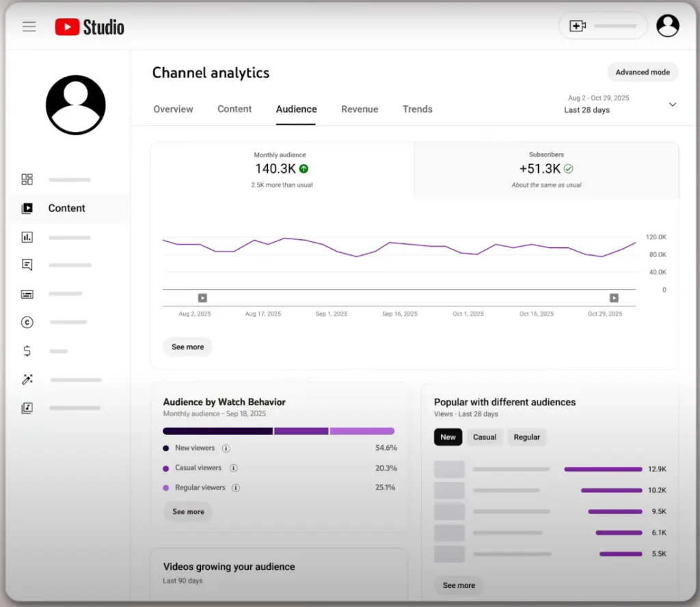Click the Advanced mode button
Image resolution: width=700 pixels, height=607 pixels.
click(643, 72)
